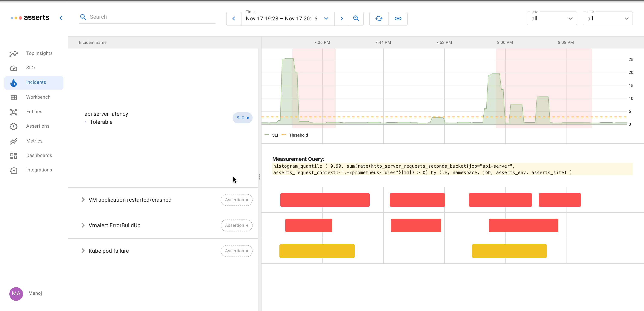The image size is (644, 311).
Task: Focus the Search input field
Action: point(150,17)
